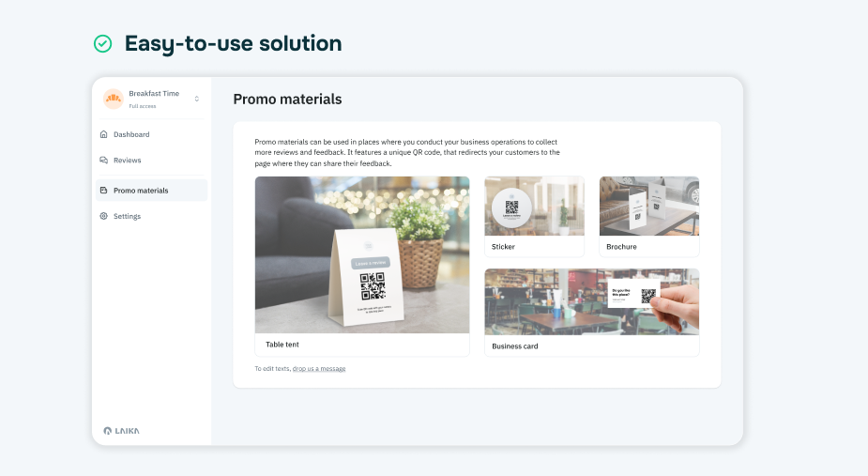Click the 'Full access' label
This screenshot has width=868, height=476.
(143, 106)
